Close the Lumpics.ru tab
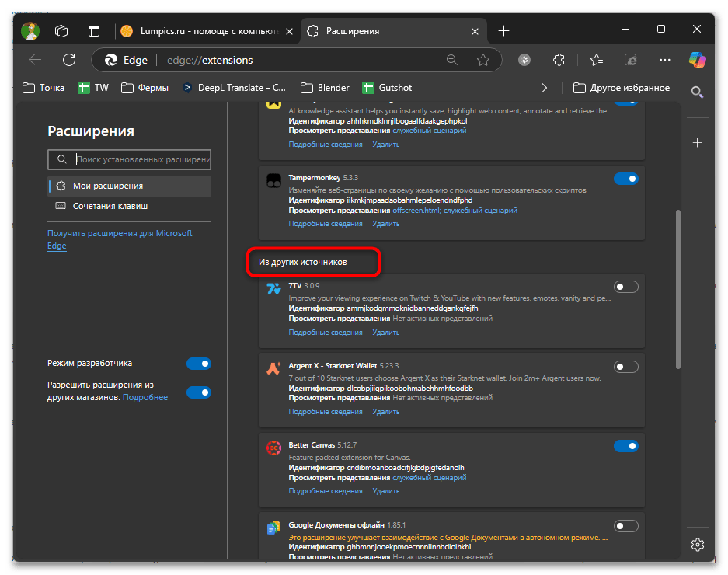 (x=289, y=31)
